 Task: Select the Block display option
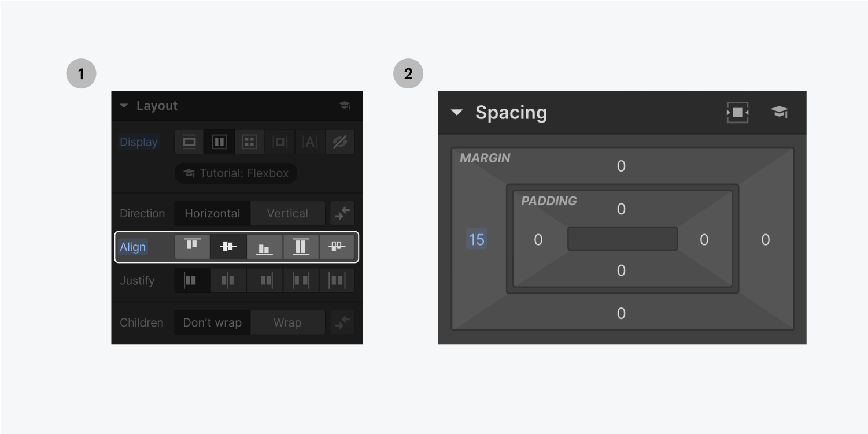click(x=189, y=142)
